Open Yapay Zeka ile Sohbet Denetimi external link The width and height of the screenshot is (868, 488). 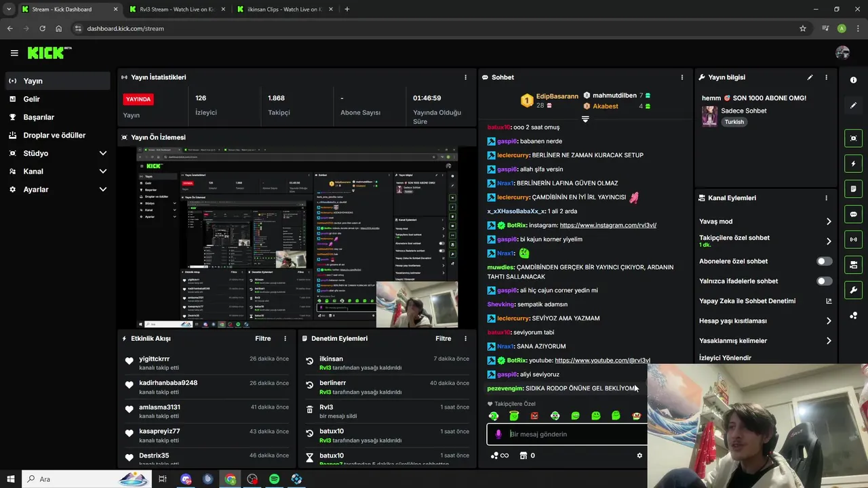828,301
